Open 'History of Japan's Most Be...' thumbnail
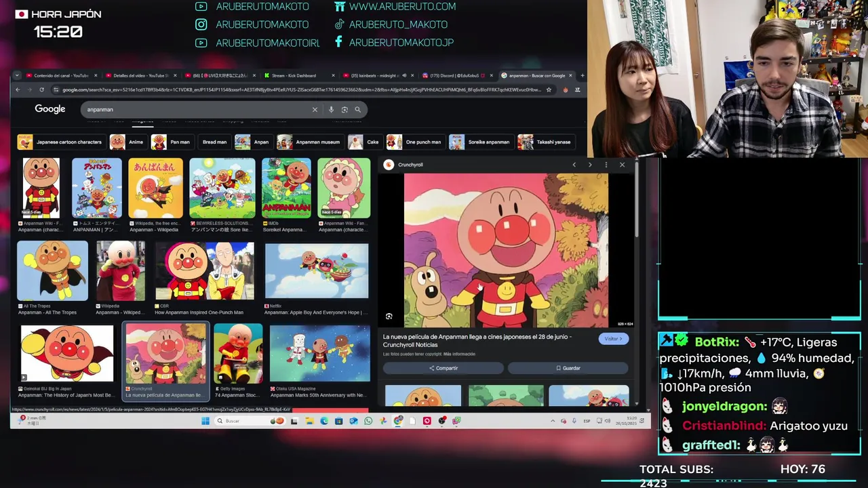 pyautogui.click(x=66, y=354)
